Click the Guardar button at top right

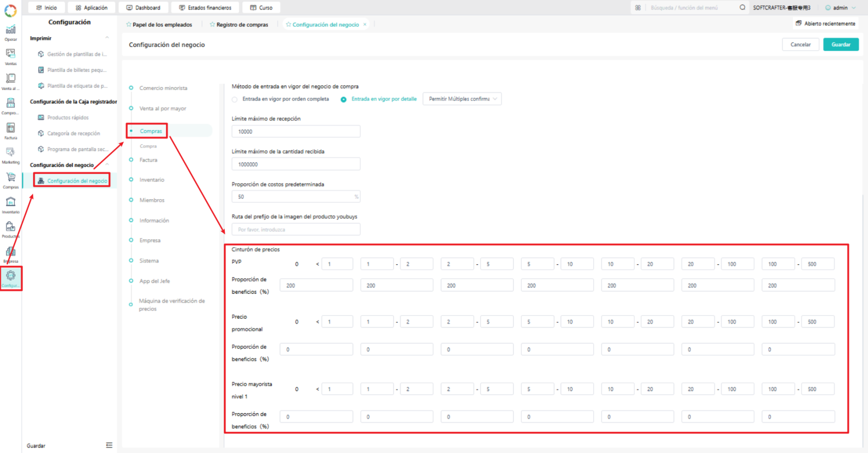841,44
